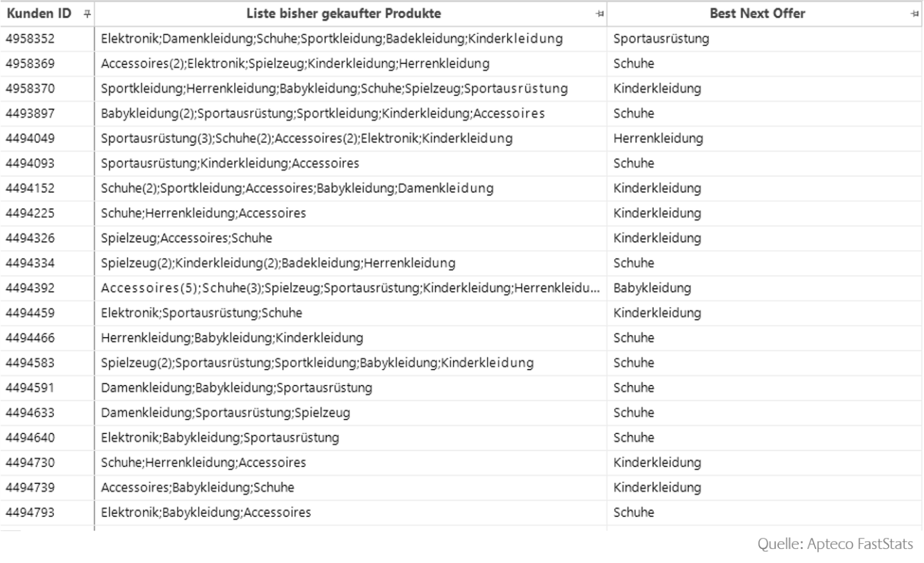
Task: Select product list 'Spielzeug;Accessoires;Schuhe'
Action: 186,238
